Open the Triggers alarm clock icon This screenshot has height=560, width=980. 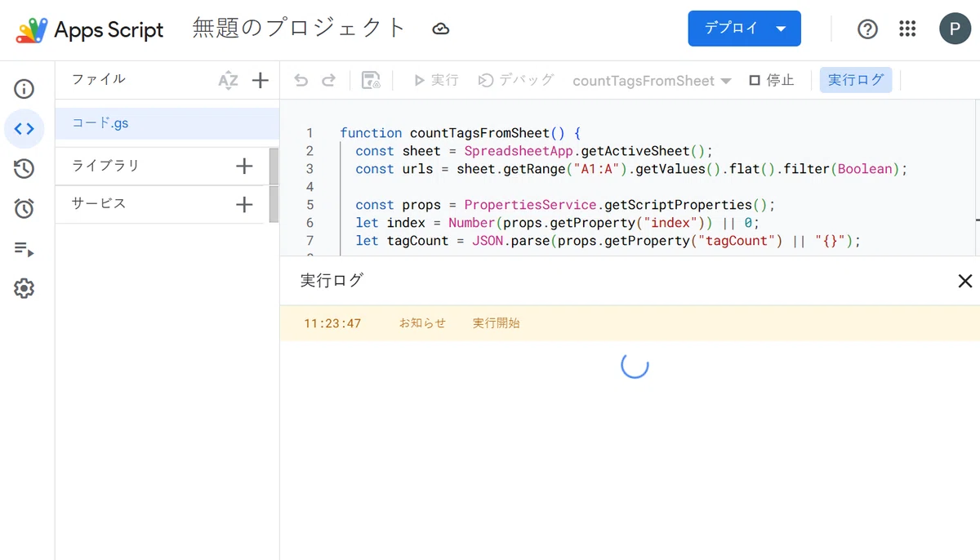coord(24,209)
